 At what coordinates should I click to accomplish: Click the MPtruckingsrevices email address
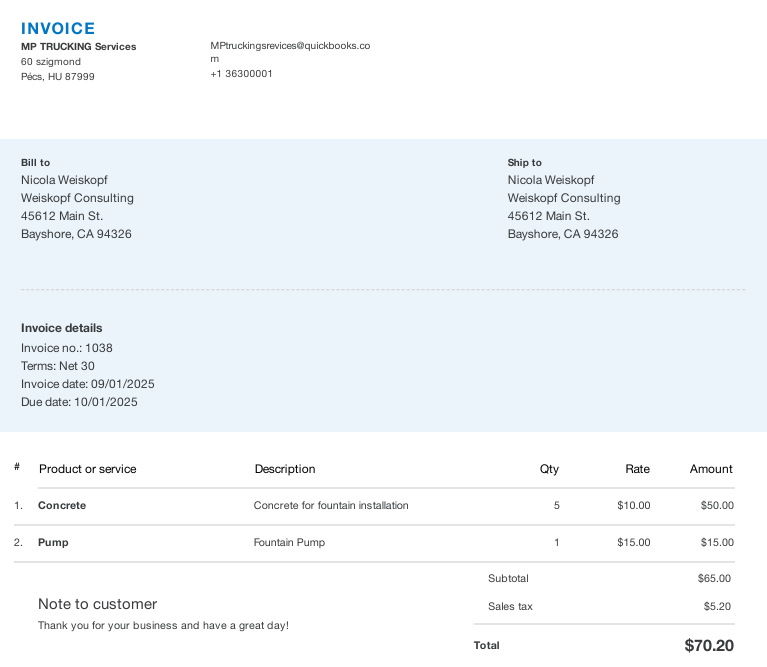tap(290, 46)
